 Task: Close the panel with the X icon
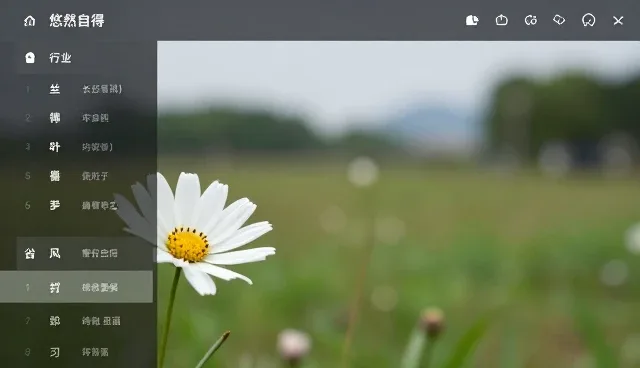tap(618, 20)
